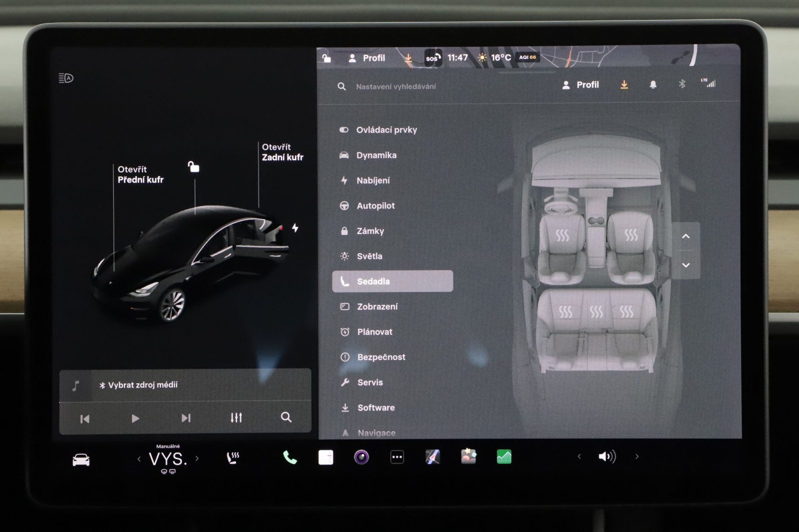Open the dashcam camera app
The width and height of the screenshot is (799, 532).
tap(361, 457)
